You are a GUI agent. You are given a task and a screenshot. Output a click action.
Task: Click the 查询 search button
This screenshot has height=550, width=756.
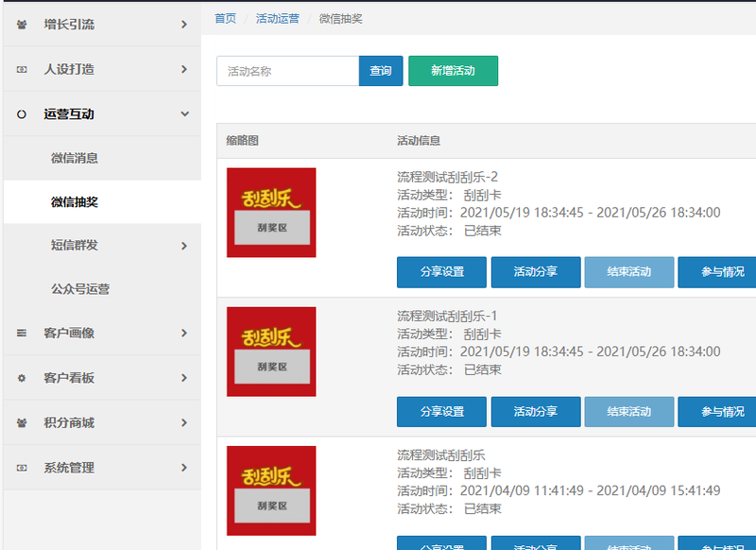point(381,71)
